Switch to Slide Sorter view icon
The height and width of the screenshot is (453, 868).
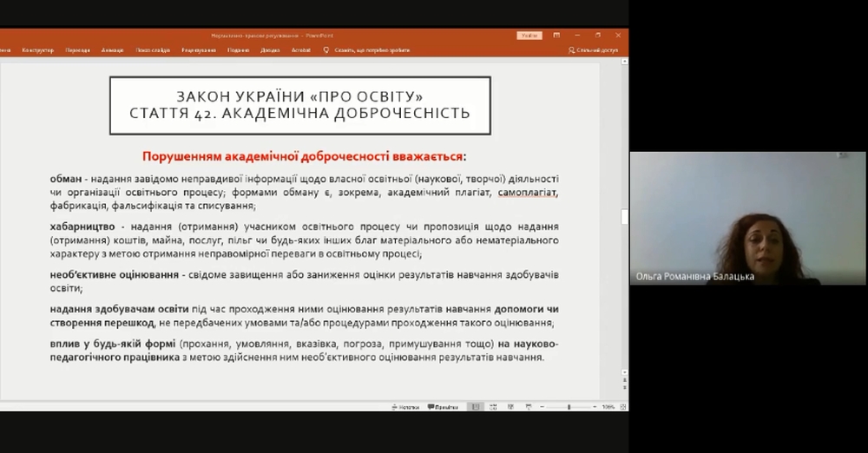tap(493, 407)
